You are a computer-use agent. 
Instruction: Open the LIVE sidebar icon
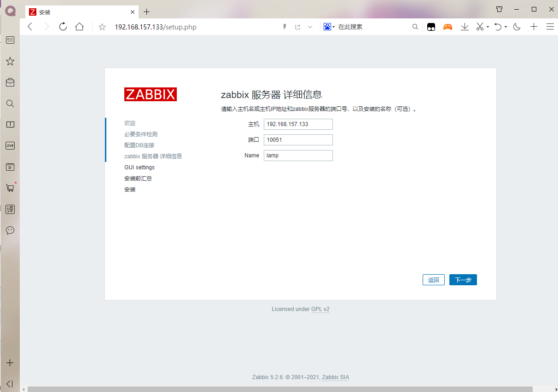pyautogui.click(x=10, y=146)
